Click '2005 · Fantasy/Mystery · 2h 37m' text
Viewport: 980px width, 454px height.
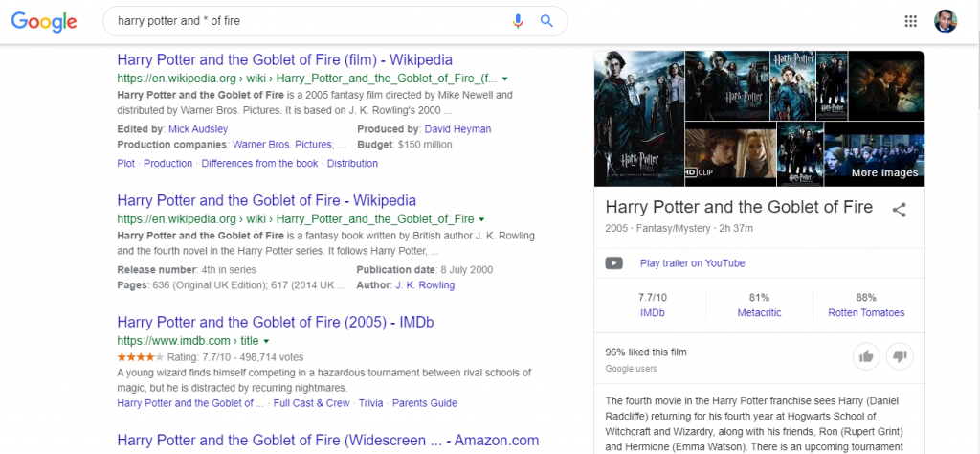tap(679, 228)
